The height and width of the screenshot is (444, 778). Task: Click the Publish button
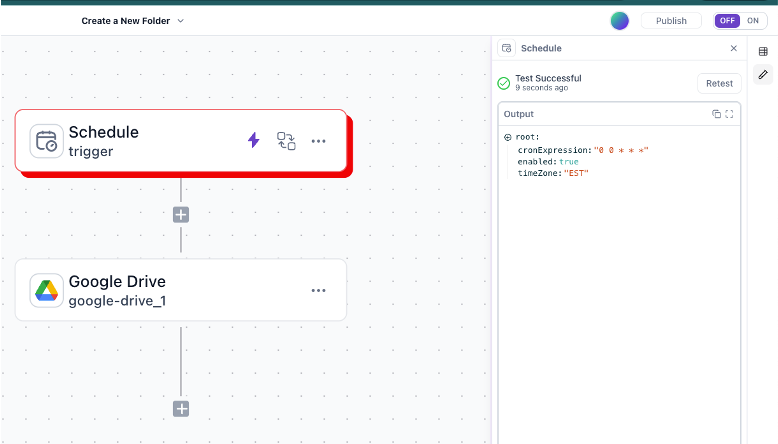tap(671, 21)
